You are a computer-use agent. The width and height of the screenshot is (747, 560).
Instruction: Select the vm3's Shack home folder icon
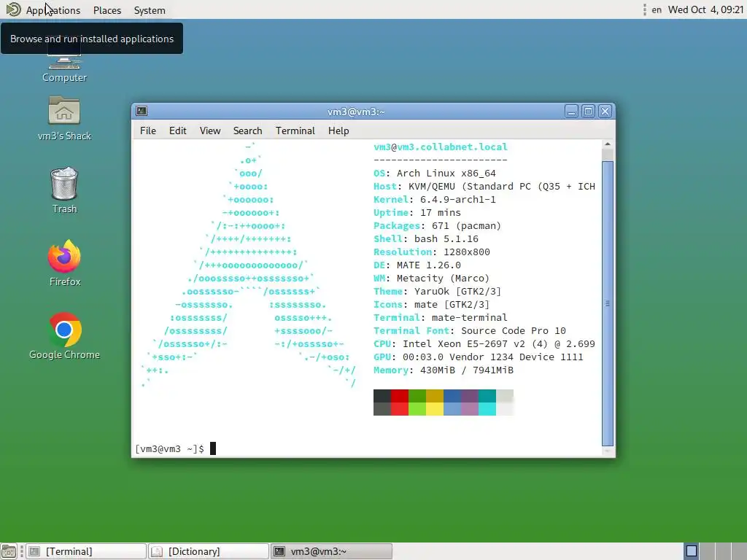(x=64, y=119)
